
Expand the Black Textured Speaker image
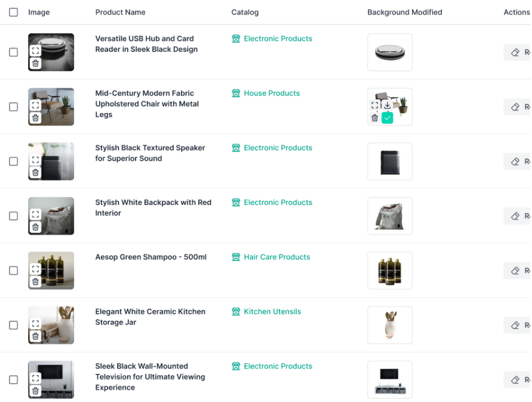click(35, 160)
